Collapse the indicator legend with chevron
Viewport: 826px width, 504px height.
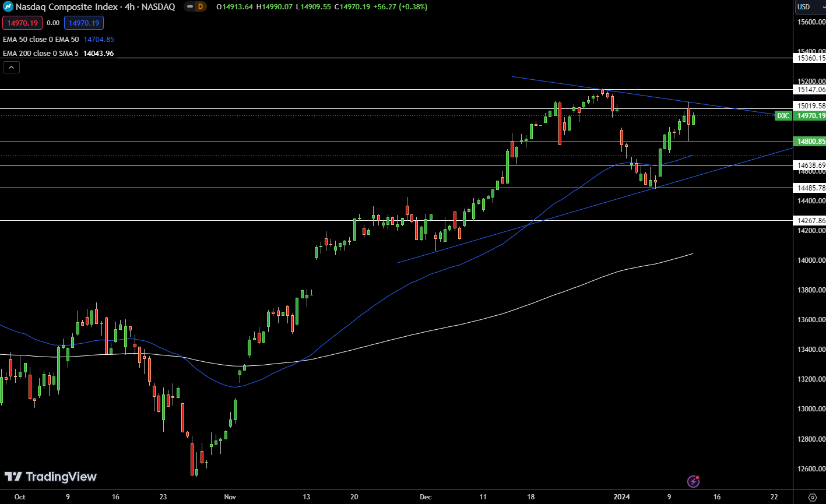coord(11,67)
